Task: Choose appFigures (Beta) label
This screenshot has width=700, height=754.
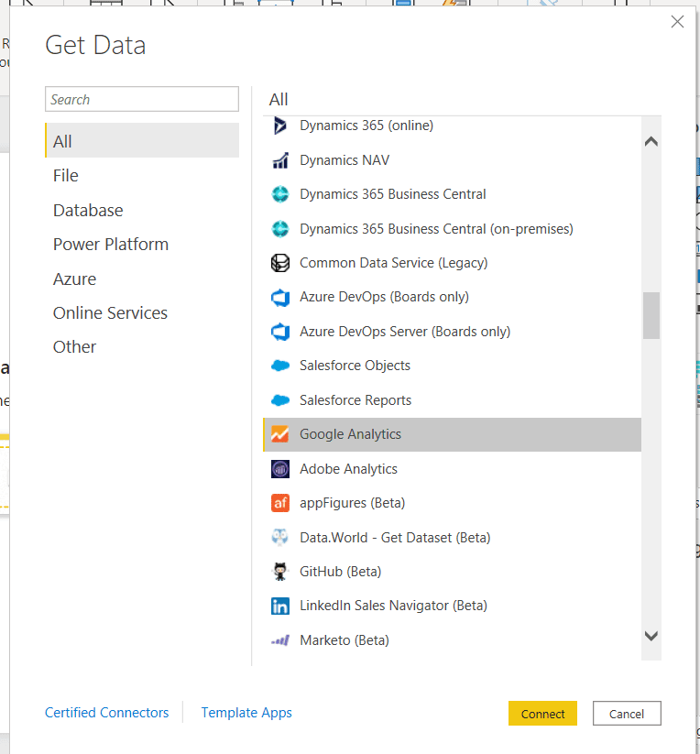Action: [x=353, y=503]
